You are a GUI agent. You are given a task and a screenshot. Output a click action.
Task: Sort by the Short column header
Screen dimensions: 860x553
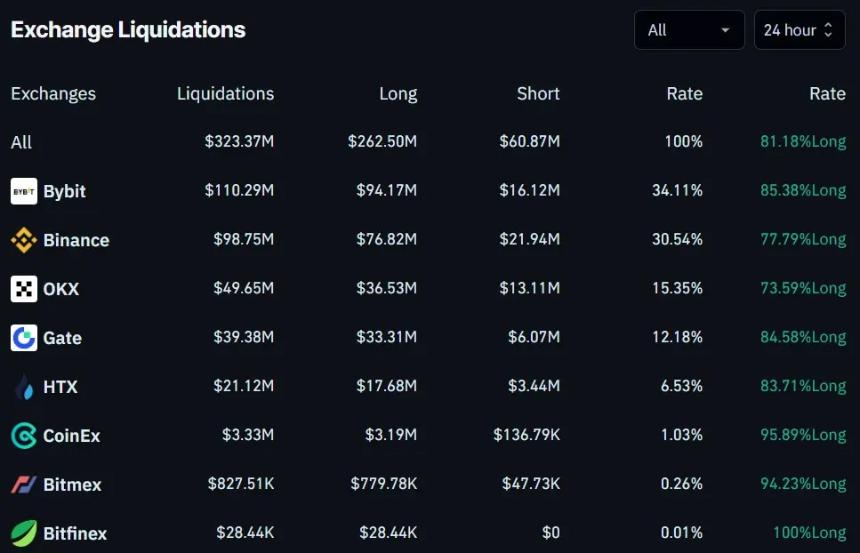[x=538, y=94]
